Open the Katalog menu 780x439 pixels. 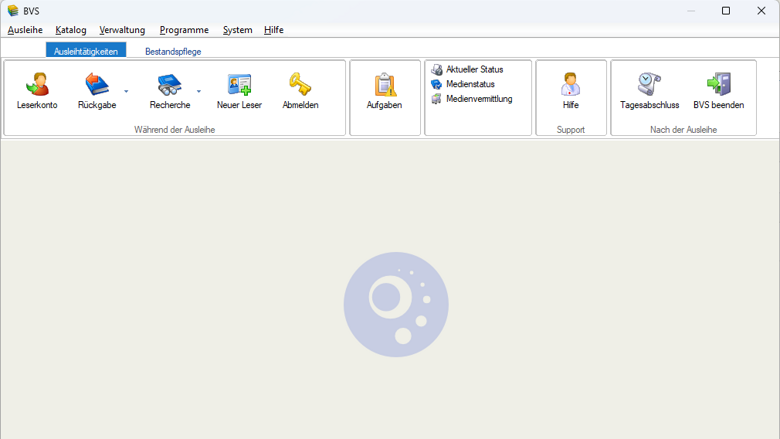(x=71, y=30)
